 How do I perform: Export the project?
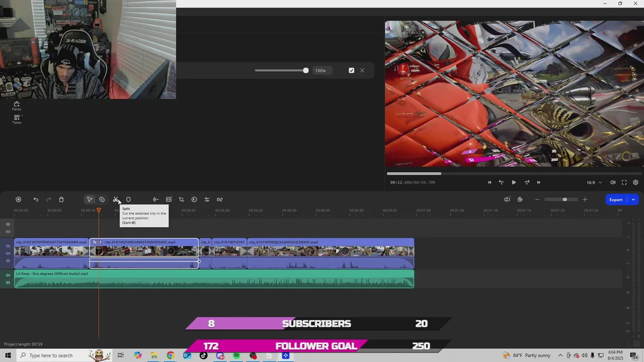click(616, 200)
